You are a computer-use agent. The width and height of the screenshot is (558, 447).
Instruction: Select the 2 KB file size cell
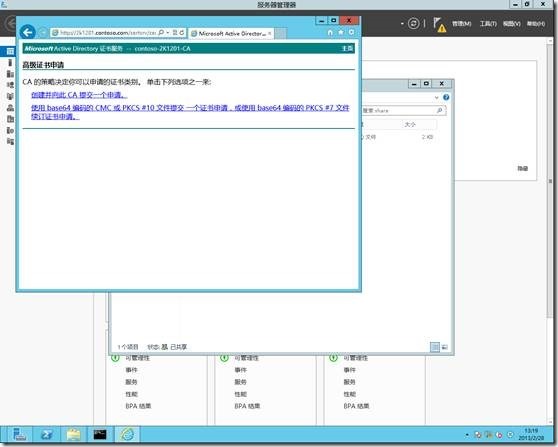[427, 137]
